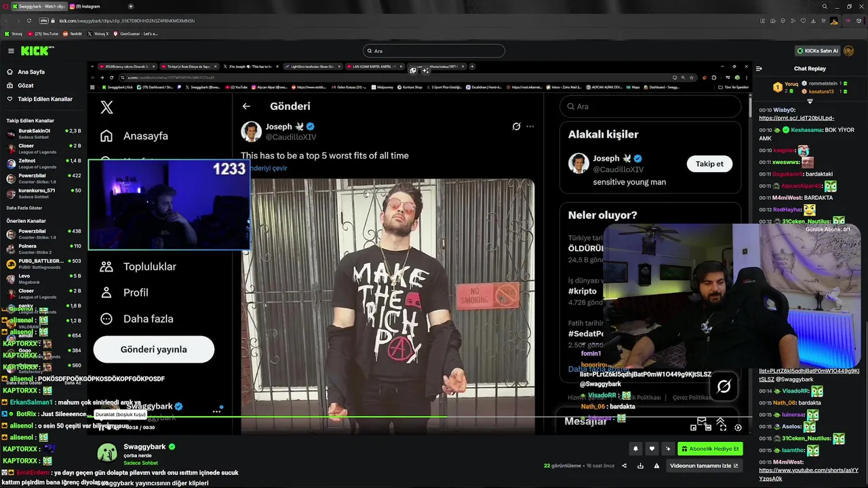The image size is (868, 488).
Task: Open the prnt.sc link in chat replay
Action: [796, 118]
